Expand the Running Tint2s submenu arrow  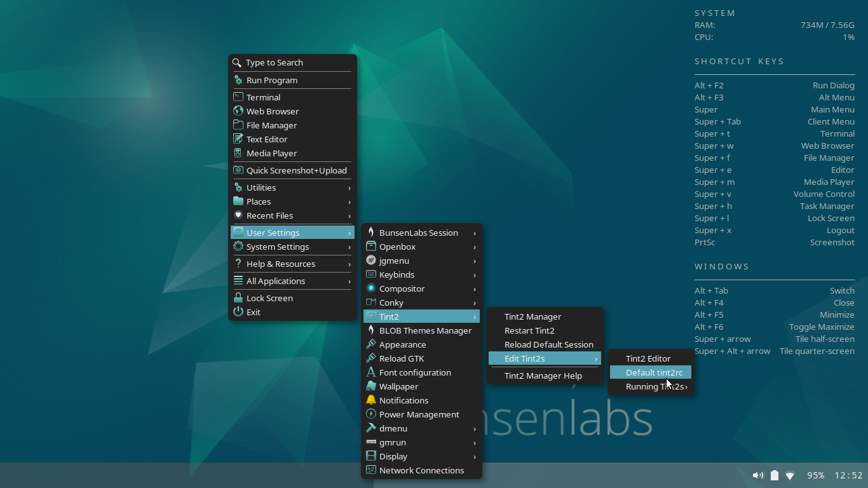point(686,387)
